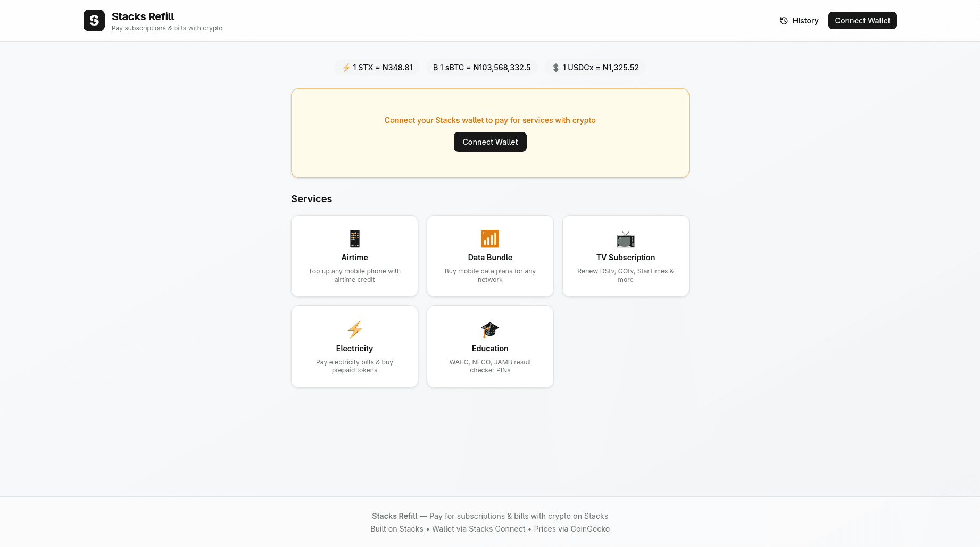The height and width of the screenshot is (547, 980).
Task: Click the 1 sBTC = ₦103,568,332.5 rate
Action: click(x=481, y=68)
